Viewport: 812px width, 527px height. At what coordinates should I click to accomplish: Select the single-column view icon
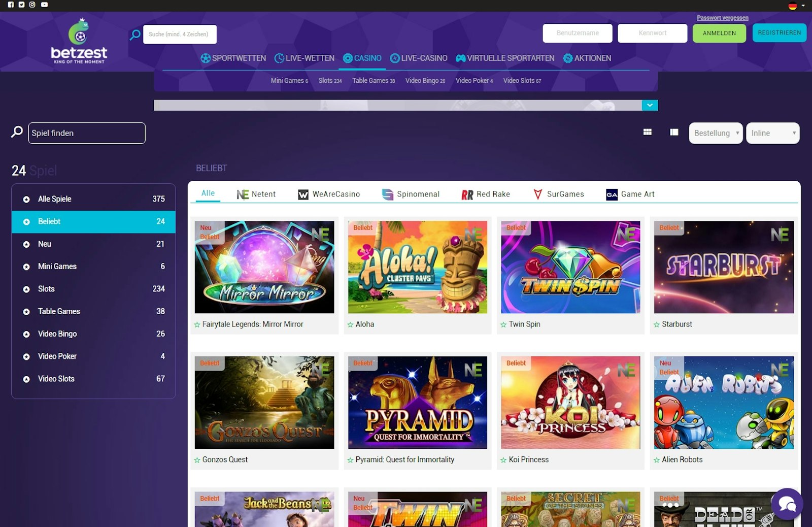[x=674, y=131]
